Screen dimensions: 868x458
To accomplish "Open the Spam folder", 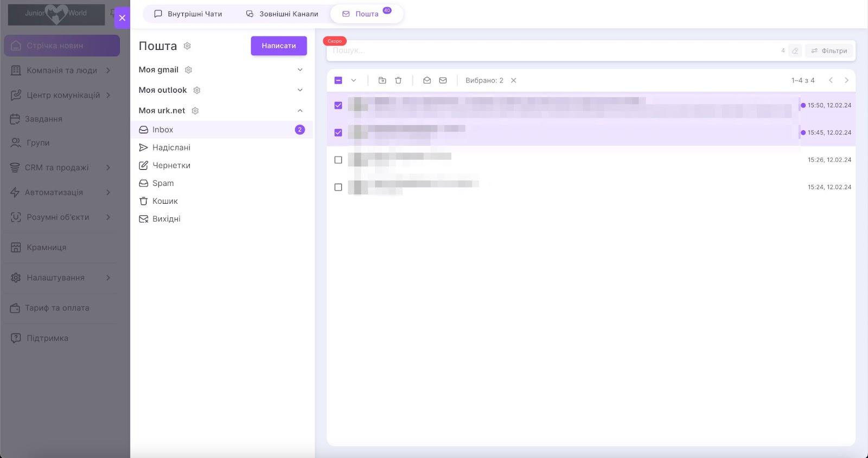I will pos(221,183).
